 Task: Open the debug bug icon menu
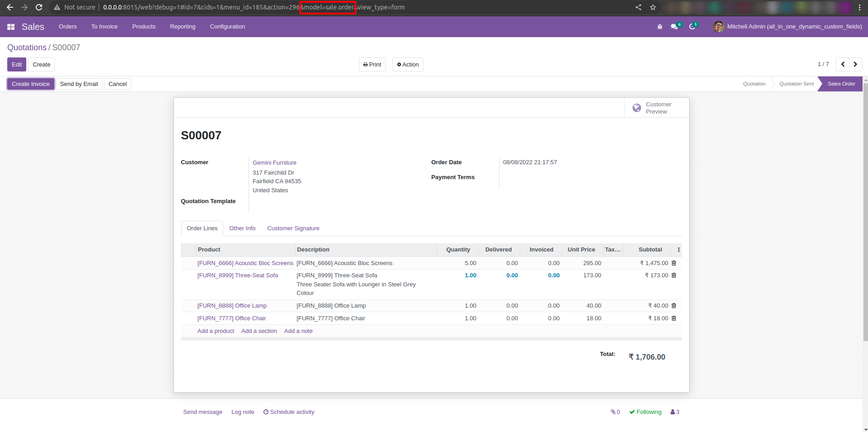tap(660, 27)
